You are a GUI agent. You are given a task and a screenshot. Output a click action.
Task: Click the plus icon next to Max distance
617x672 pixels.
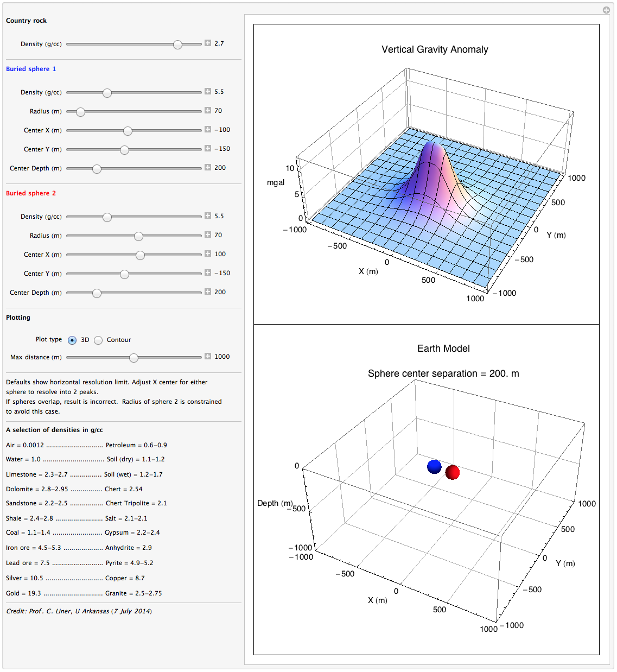tap(207, 357)
